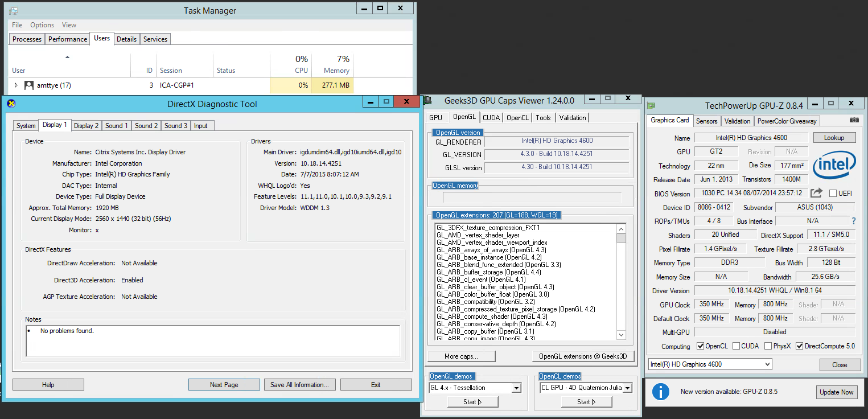The height and width of the screenshot is (419, 868).
Task: Click Start under OpenCL demos
Action: pyautogui.click(x=586, y=402)
